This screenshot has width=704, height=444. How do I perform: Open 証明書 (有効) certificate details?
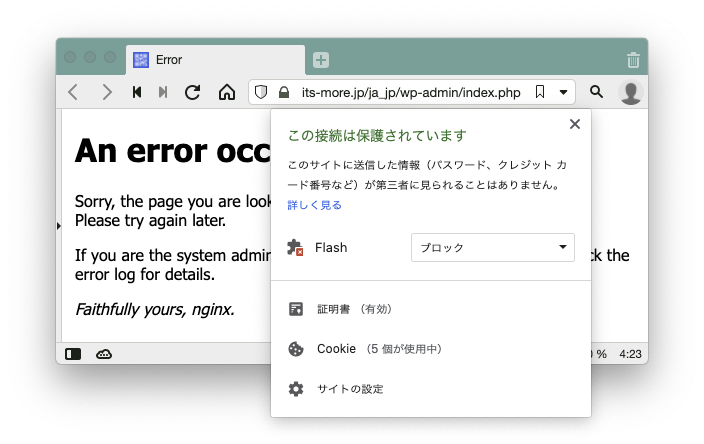click(x=346, y=309)
